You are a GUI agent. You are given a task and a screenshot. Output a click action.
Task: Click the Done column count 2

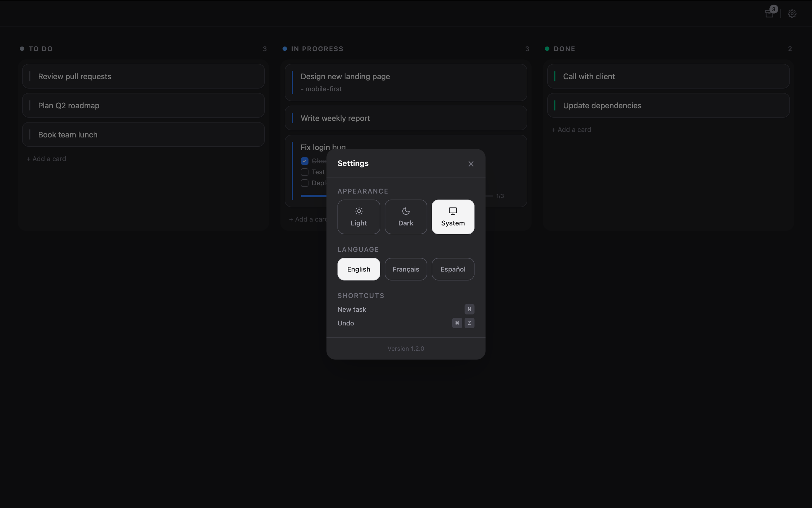click(790, 49)
